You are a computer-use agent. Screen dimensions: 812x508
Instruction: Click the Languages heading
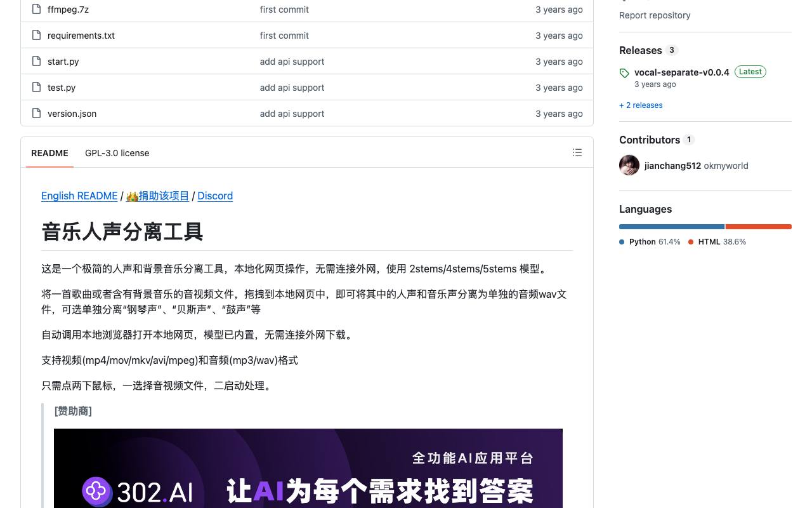(645, 209)
